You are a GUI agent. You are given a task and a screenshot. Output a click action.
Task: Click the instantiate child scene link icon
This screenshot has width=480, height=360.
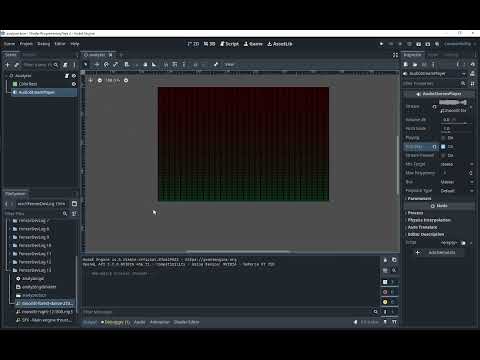17,65
